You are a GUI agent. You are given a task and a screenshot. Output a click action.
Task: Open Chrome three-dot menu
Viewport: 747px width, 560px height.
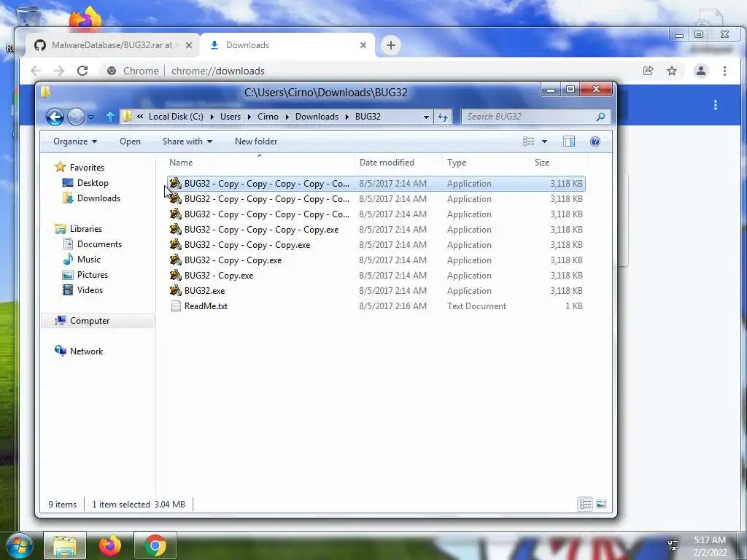coord(724,71)
